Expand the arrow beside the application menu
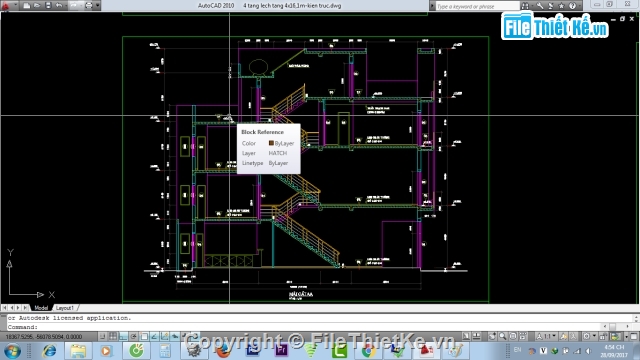Viewport: 640px width, 360px height. coord(16,4)
